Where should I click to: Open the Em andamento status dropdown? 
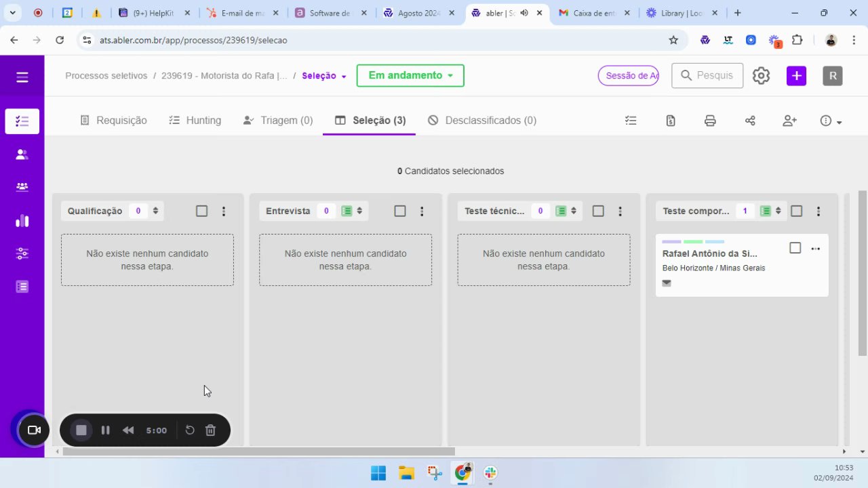(x=410, y=76)
